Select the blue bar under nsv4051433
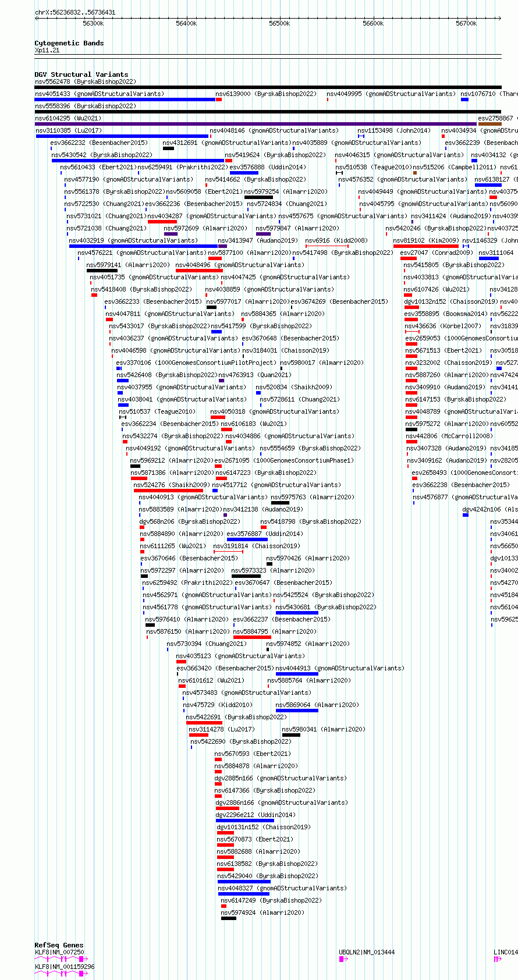Viewport: 518px width, 980px height. [x=125, y=100]
